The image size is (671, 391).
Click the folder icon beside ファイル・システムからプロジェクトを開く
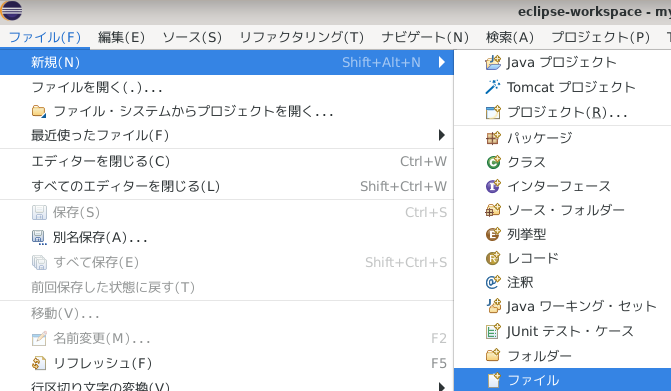click(x=39, y=111)
